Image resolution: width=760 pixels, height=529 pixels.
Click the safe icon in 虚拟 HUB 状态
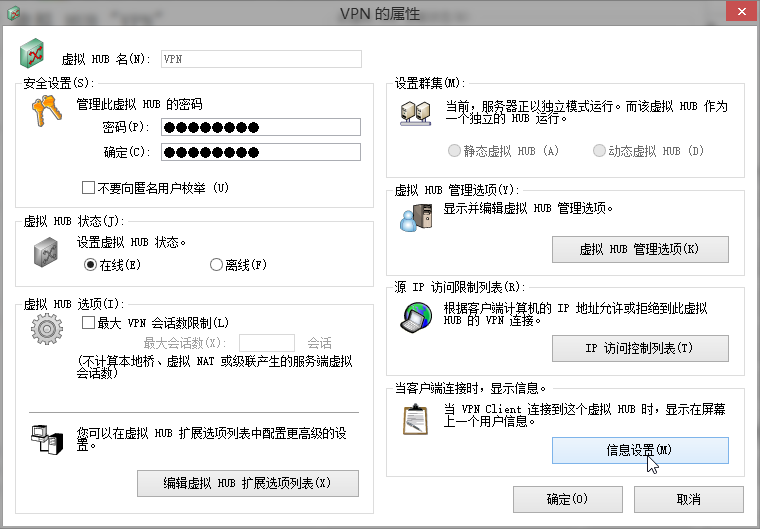click(x=47, y=253)
